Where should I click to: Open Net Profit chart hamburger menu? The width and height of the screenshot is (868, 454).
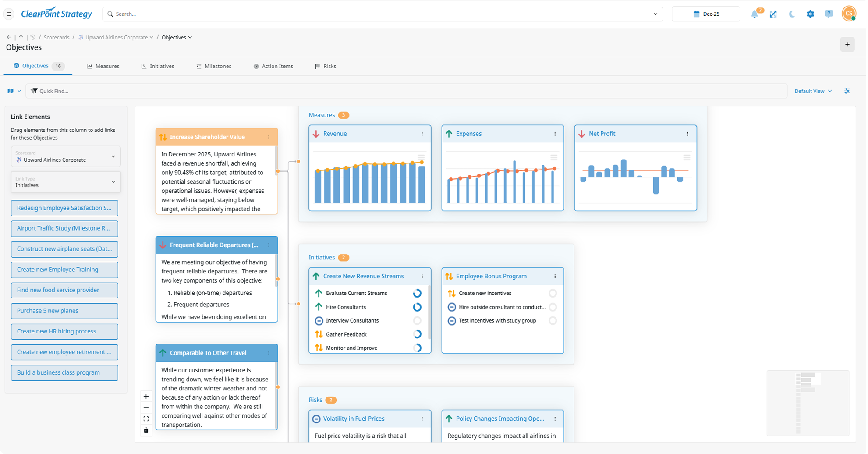coord(687,158)
